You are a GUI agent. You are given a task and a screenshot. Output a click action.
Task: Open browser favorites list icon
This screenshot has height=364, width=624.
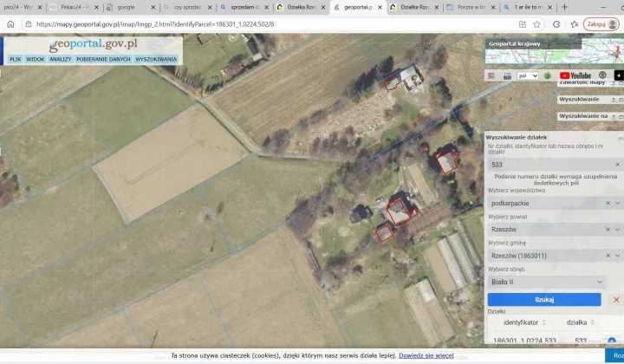574,24
